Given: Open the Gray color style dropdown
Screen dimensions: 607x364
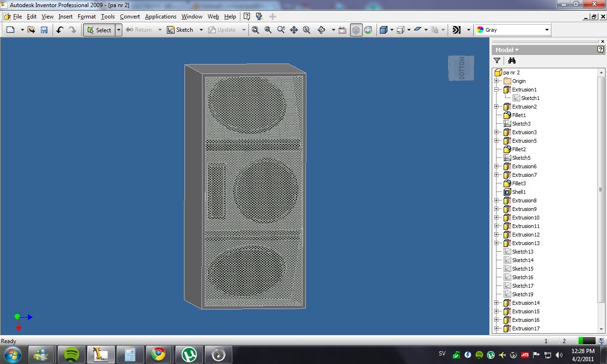Looking at the screenshot, I should 513,30.
